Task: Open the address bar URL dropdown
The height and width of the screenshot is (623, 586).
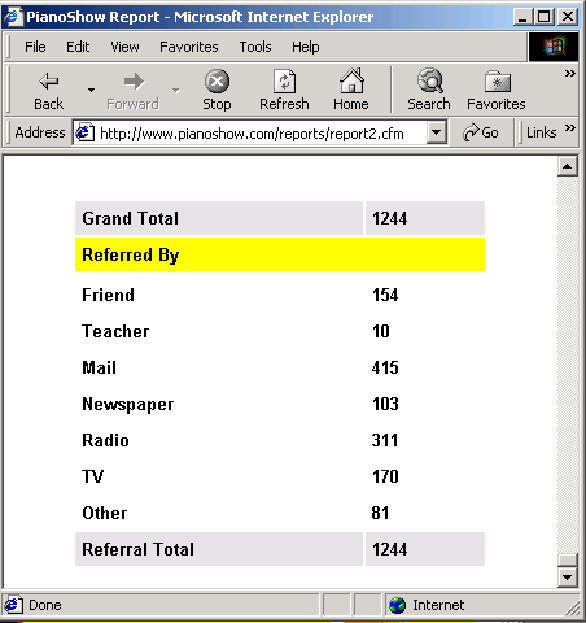Action: [x=437, y=132]
